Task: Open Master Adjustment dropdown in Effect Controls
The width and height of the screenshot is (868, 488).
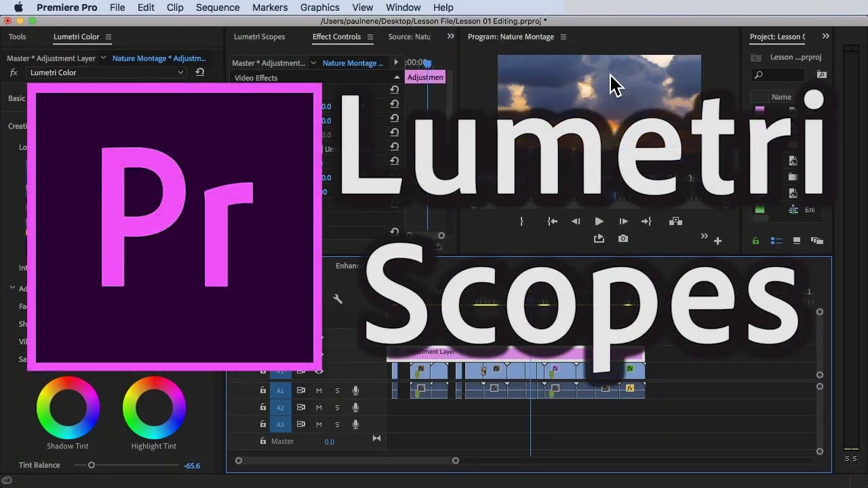Action: pos(313,63)
